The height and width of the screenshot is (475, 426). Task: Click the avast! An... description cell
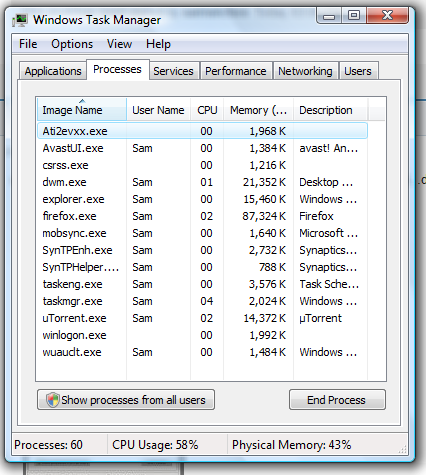[329, 148]
